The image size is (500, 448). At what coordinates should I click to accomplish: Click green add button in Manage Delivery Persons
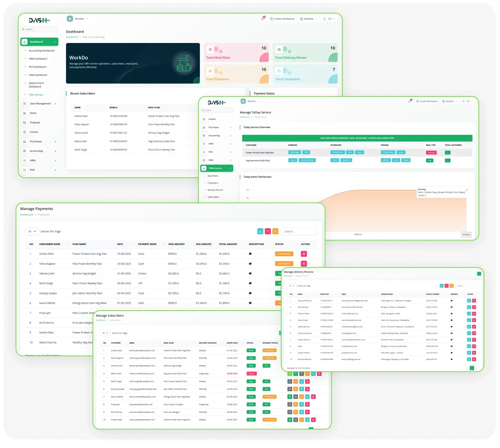pos(479,274)
